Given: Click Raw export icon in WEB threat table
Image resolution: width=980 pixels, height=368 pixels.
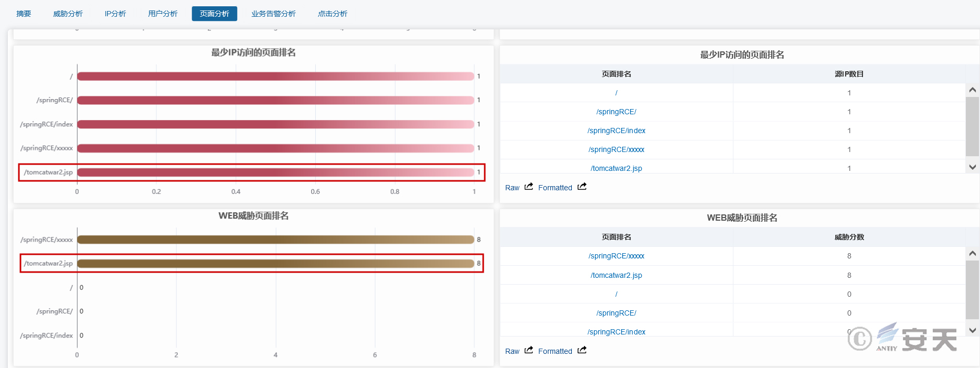Looking at the screenshot, I should pos(529,350).
